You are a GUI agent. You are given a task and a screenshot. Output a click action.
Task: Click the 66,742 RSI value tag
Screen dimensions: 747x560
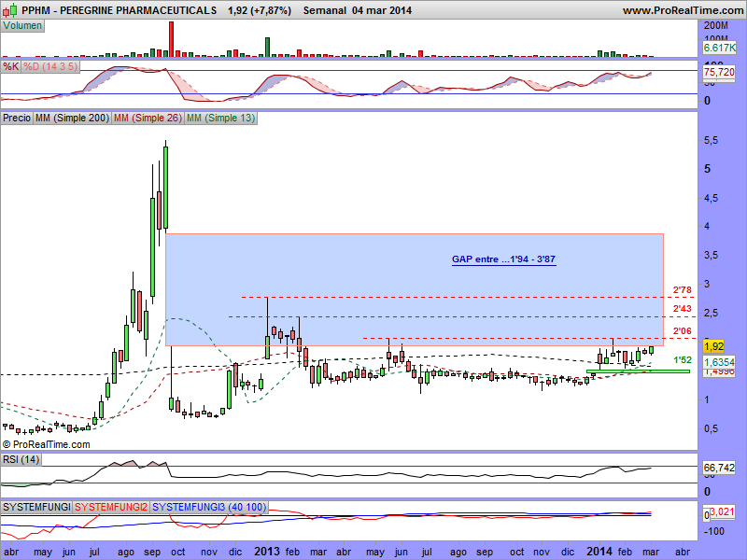(719, 469)
